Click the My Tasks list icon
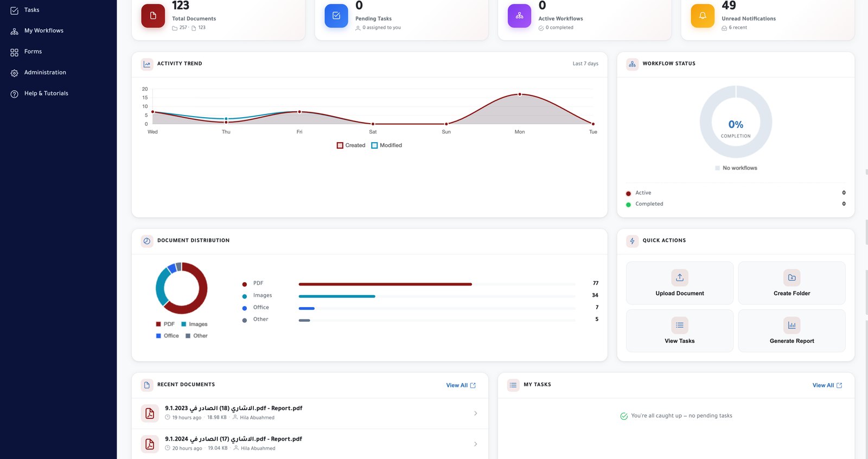Image resolution: width=868 pixels, height=459 pixels. click(x=513, y=385)
